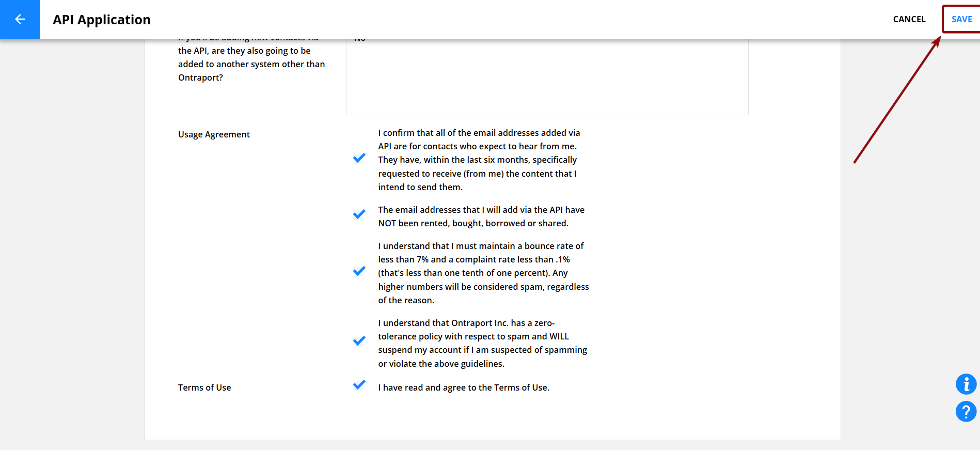Open the blue info icon
980x450 pixels.
click(966, 384)
